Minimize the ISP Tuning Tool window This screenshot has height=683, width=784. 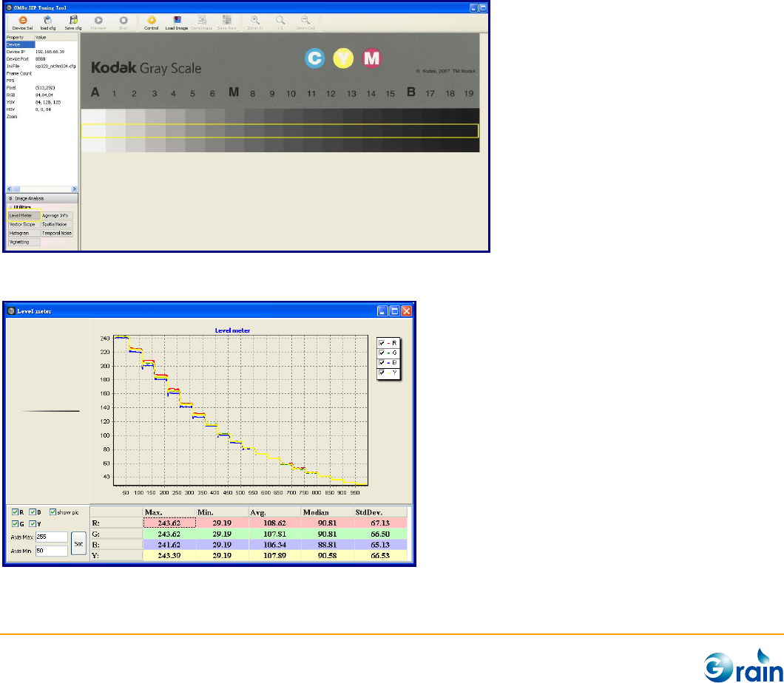[473, 8]
